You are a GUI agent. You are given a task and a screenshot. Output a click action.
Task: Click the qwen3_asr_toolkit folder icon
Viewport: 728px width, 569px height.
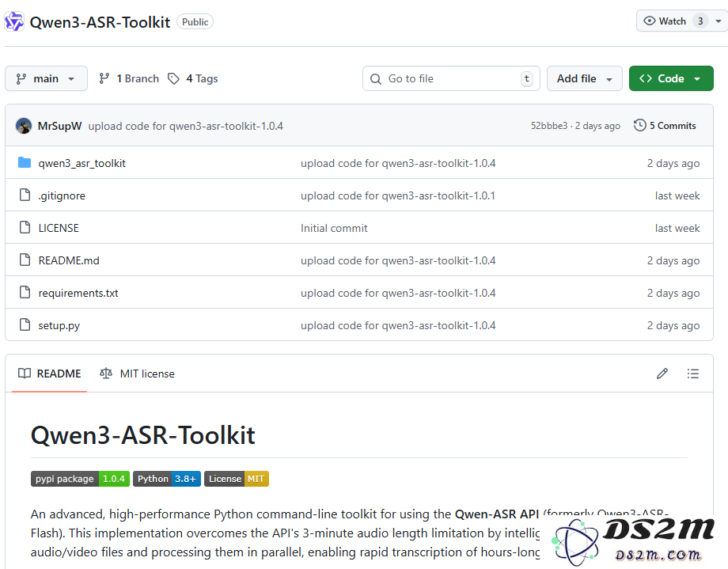(x=26, y=163)
